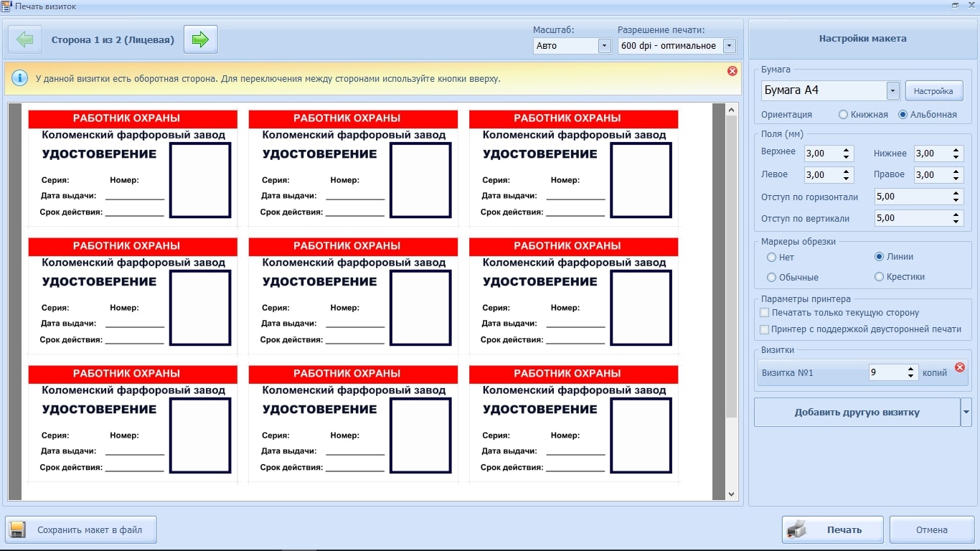Screen dimensions: 980x551
Task: Click the last card in bottom row
Action: pos(573,424)
